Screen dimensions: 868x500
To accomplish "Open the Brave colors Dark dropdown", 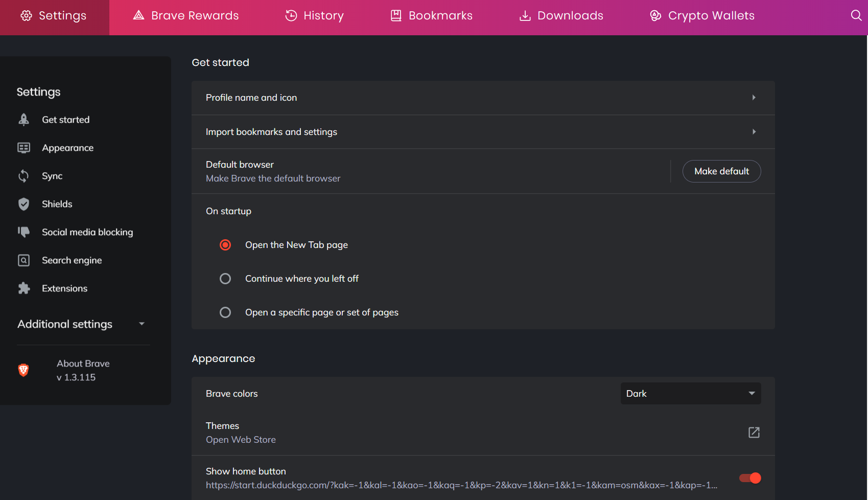I will click(x=690, y=394).
